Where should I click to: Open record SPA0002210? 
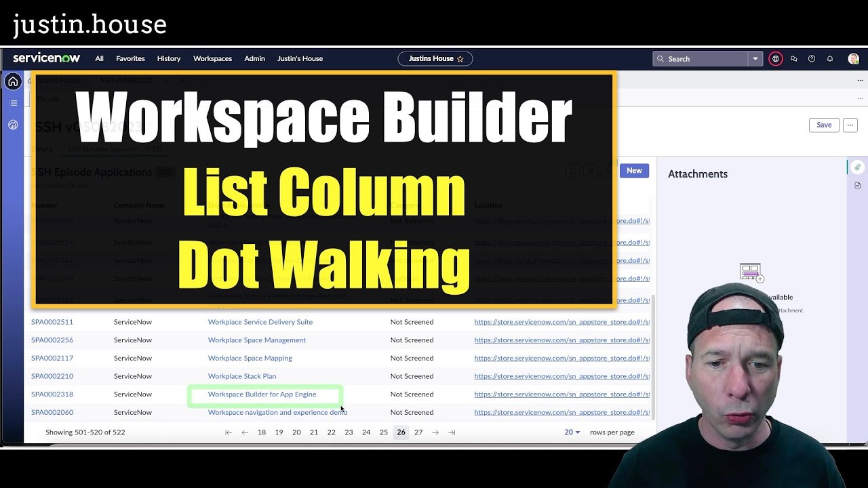52,376
